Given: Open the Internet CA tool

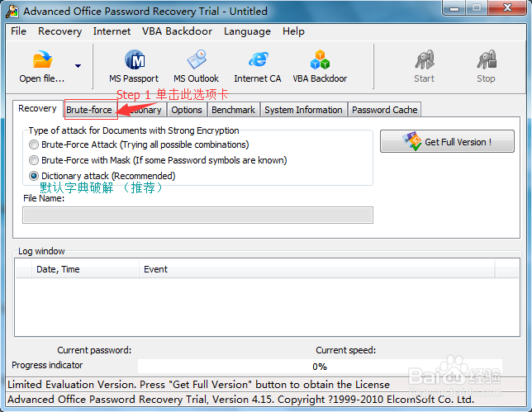Looking at the screenshot, I should click(258, 66).
